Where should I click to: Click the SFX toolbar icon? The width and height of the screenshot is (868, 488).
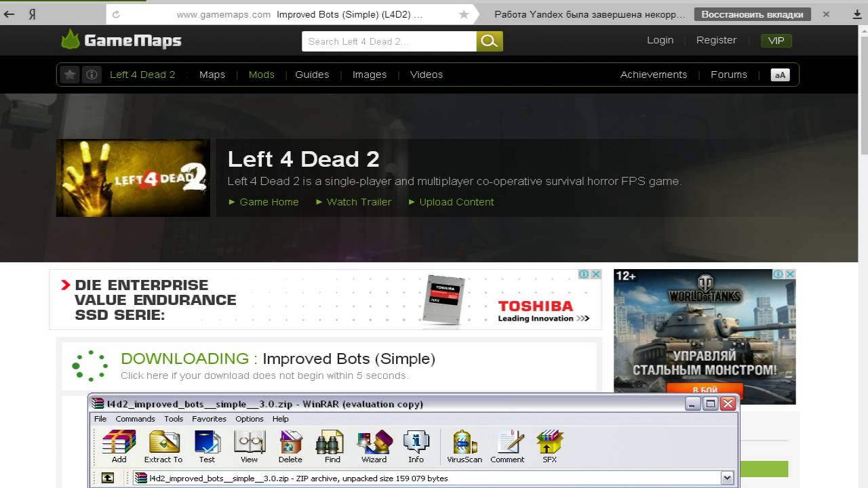pyautogui.click(x=549, y=447)
